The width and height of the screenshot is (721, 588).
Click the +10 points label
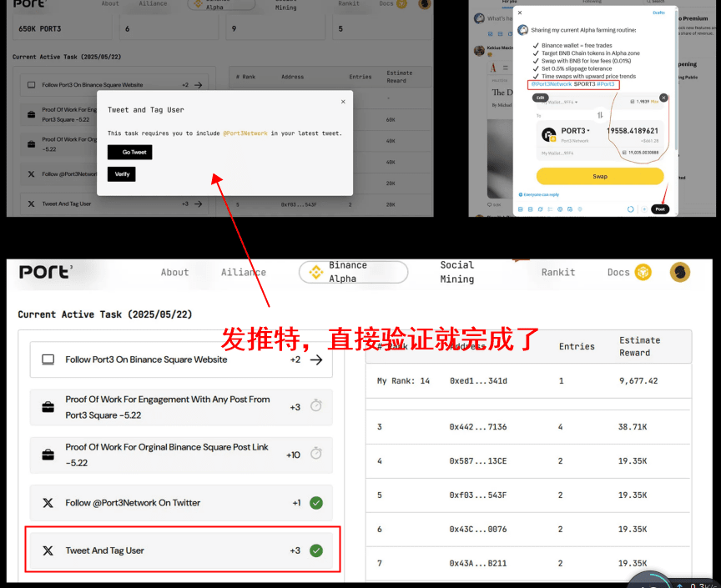(x=293, y=455)
